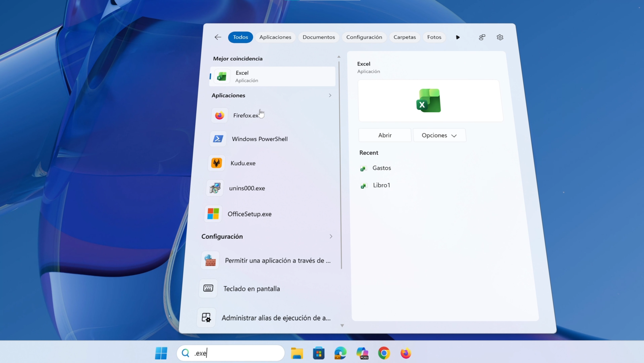Open the search account/sharing icon

pyautogui.click(x=482, y=37)
